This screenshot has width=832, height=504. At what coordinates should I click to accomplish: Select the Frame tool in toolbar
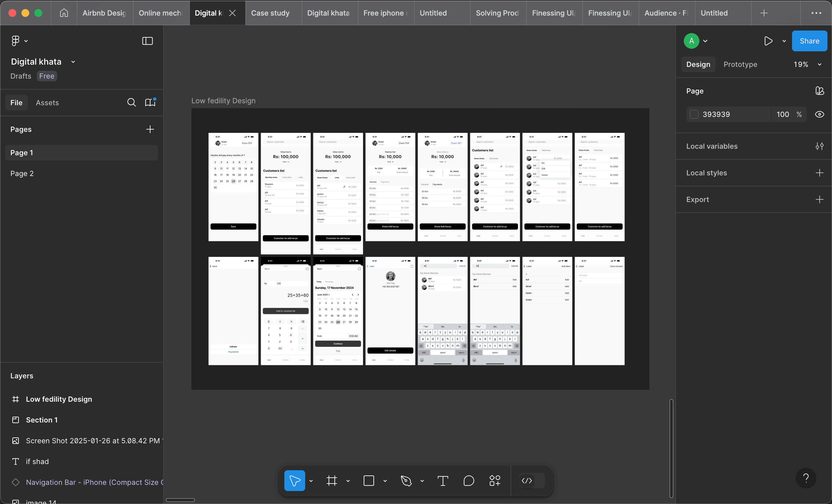[331, 480]
